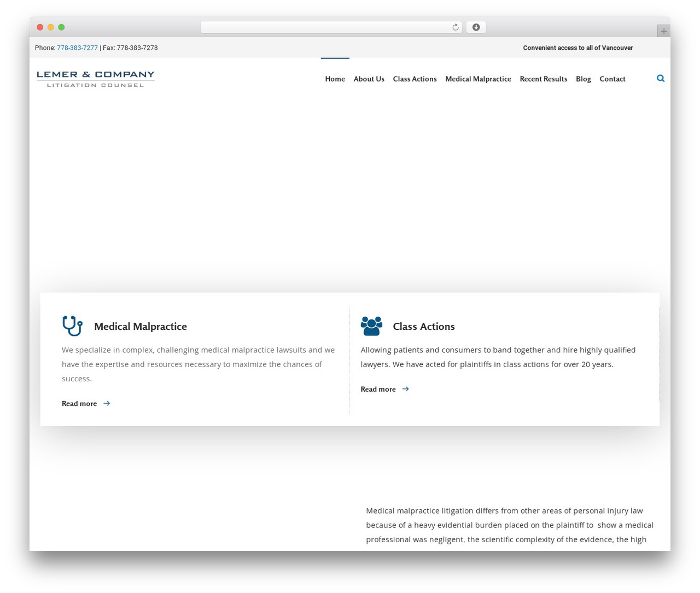Read more about Medical Malpractice
This screenshot has height=593, width=700.
coord(79,404)
